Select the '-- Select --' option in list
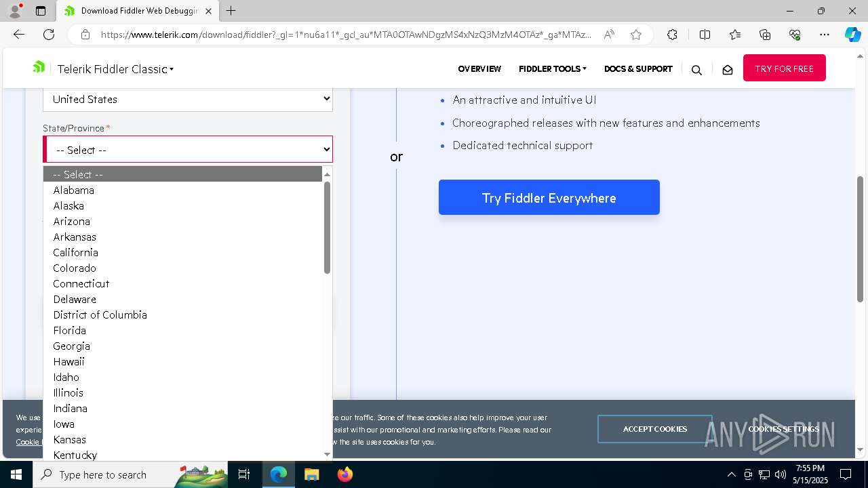This screenshot has height=488, width=868. pyautogui.click(x=182, y=174)
